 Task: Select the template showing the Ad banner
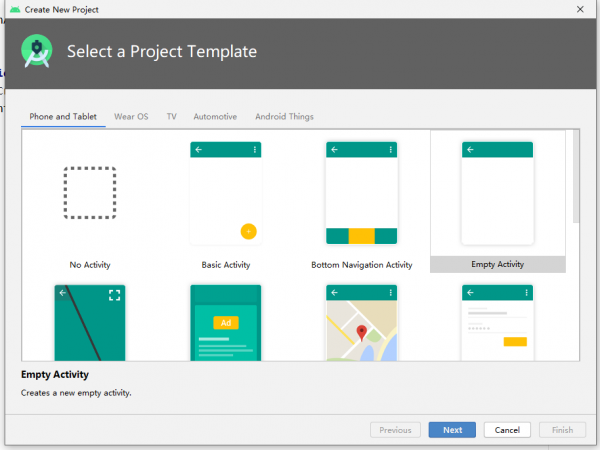coord(225,322)
